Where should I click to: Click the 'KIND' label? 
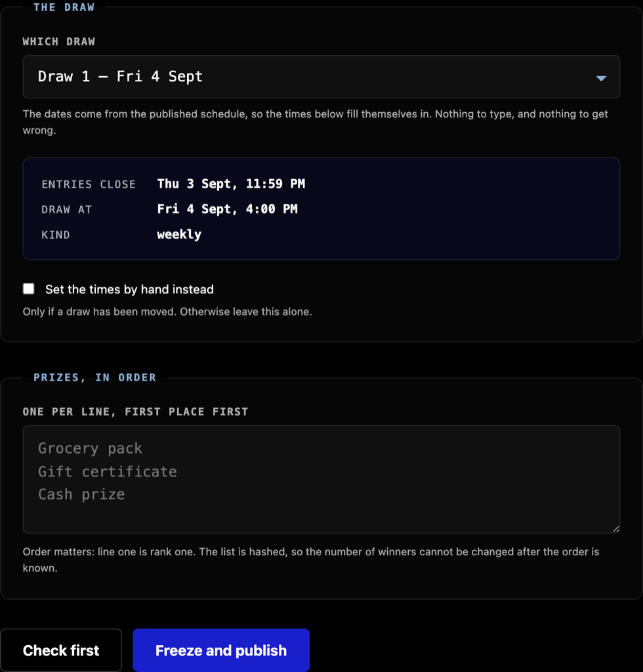pos(55,235)
